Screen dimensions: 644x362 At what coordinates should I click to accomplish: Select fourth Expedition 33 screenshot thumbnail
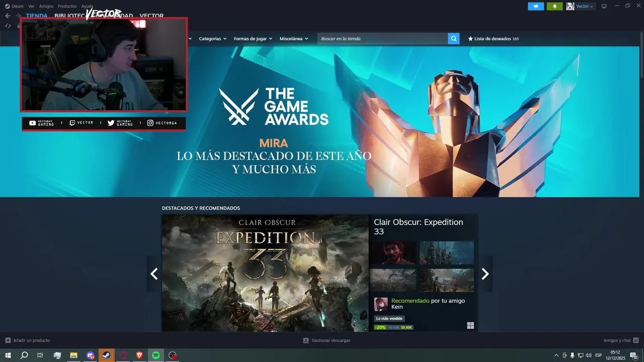point(447,281)
